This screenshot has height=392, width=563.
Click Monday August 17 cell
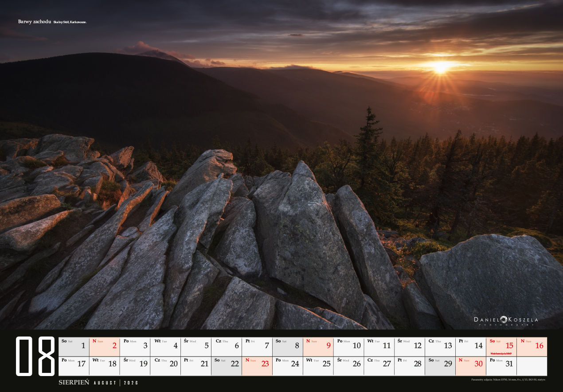point(74,366)
